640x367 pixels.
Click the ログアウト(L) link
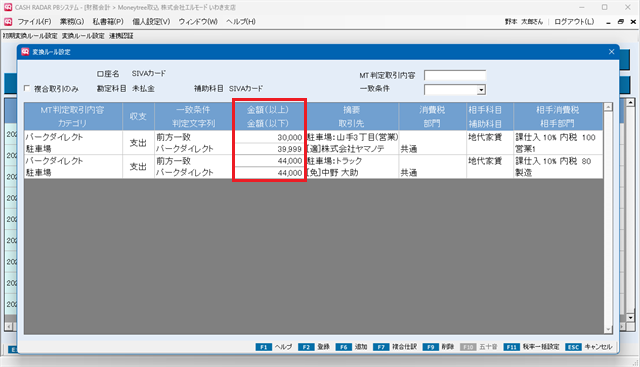pyautogui.click(x=574, y=22)
